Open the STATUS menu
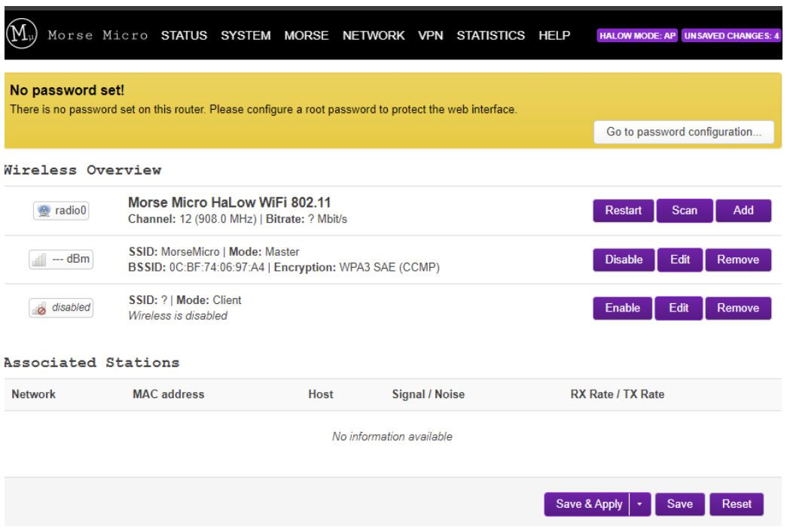The width and height of the screenshot is (787, 532). (x=184, y=35)
